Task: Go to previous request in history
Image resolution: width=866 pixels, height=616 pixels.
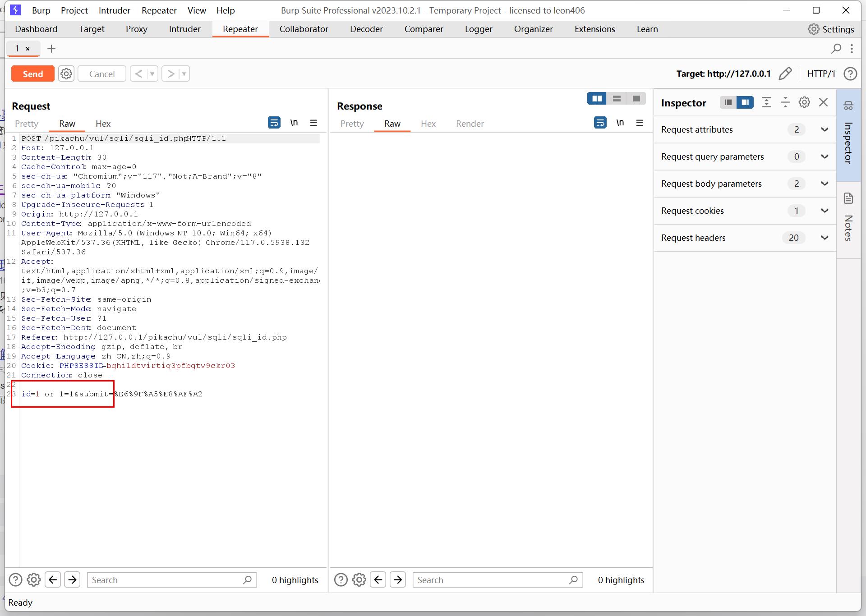Action: [x=138, y=74]
